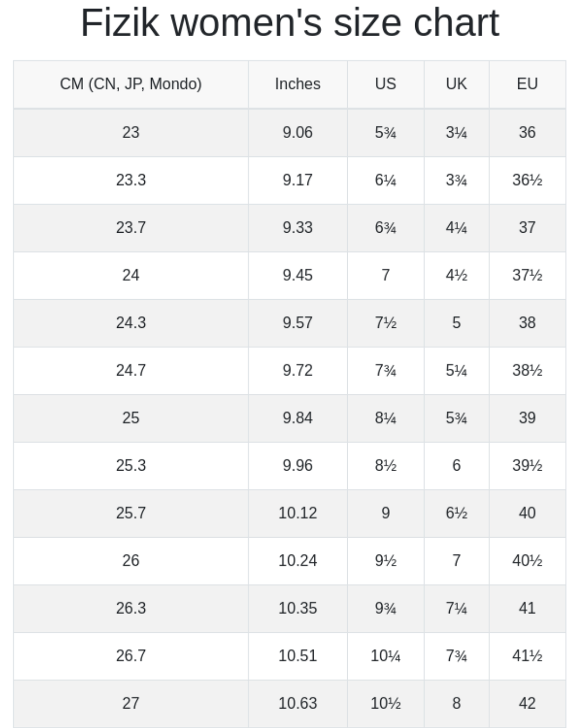Click the EU column header
This screenshot has height=728, width=571.
[527, 84]
